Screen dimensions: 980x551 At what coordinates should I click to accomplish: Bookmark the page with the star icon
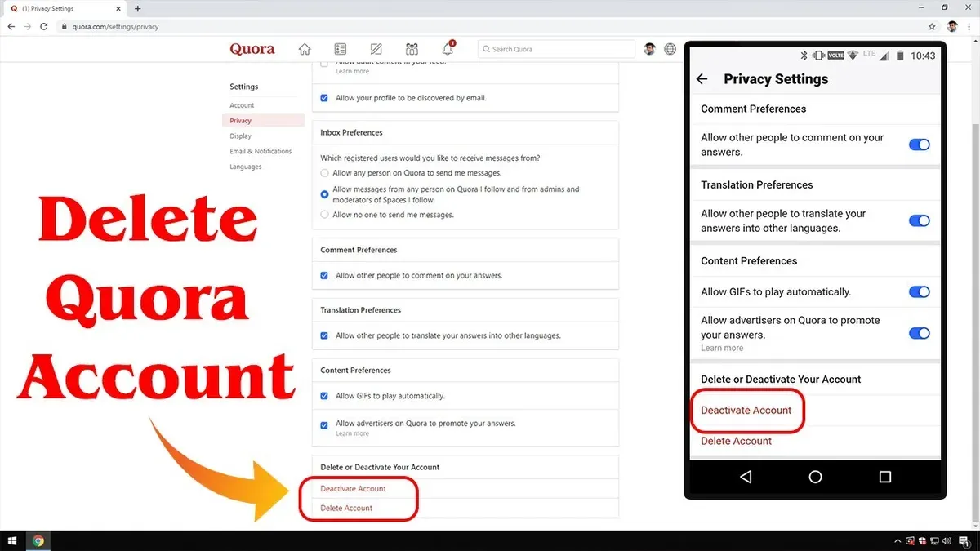pyautogui.click(x=933, y=26)
